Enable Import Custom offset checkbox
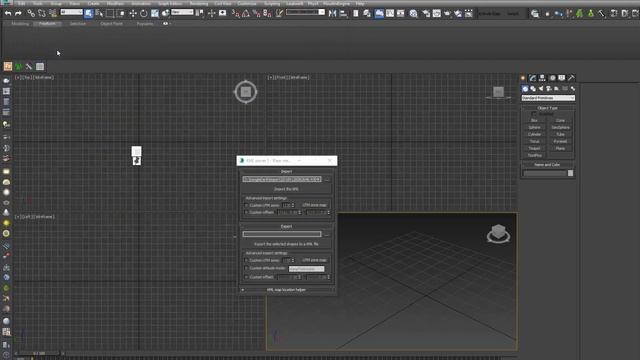The image size is (640, 360). 246,212
